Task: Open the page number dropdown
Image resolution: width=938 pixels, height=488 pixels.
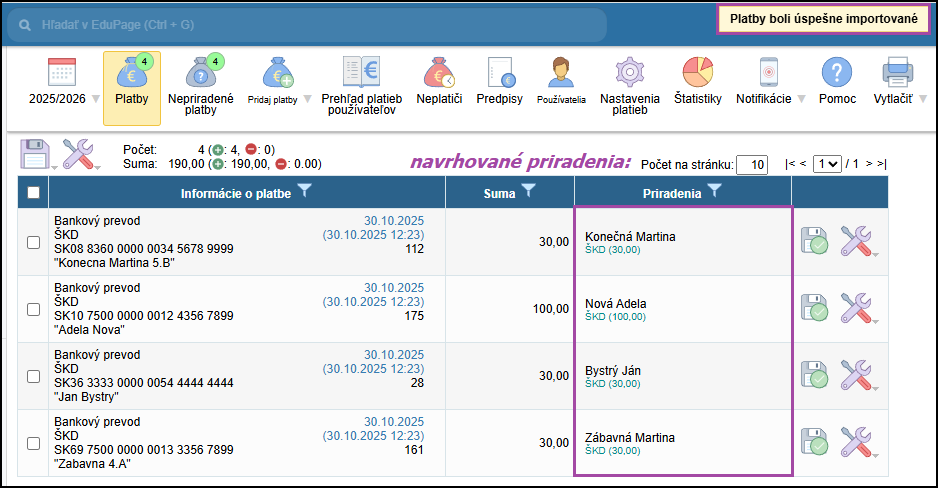Action: click(x=827, y=164)
